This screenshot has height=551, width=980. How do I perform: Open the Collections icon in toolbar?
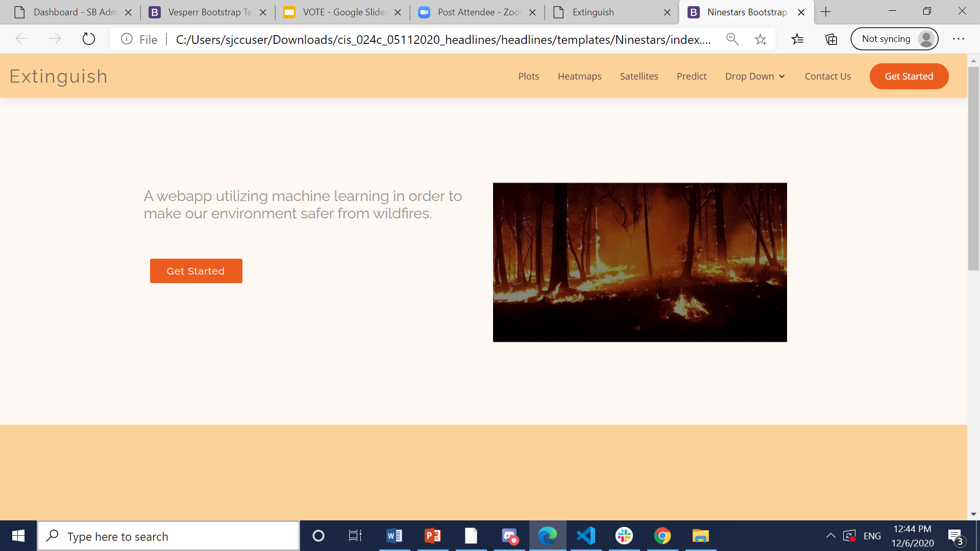tap(831, 39)
